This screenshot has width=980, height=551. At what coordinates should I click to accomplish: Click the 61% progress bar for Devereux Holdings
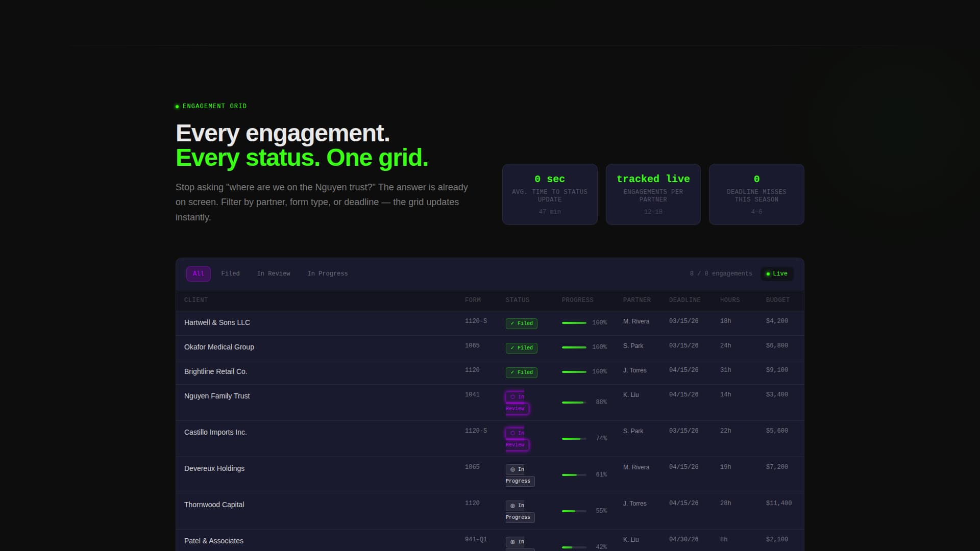(x=574, y=475)
